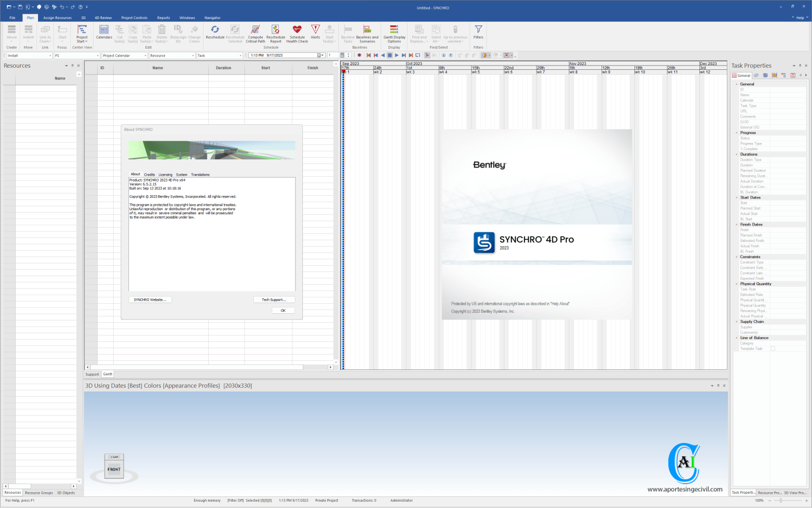
Task: Click the Compute Critical Path icon
Action: (255, 33)
